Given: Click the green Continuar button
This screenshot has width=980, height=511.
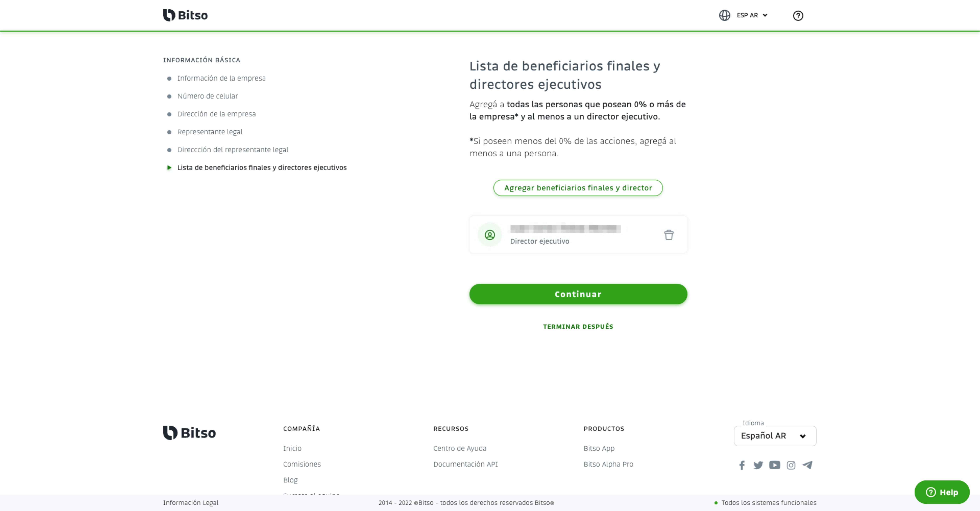Looking at the screenshot, I should pyautogui.click(x=578, y=294).
